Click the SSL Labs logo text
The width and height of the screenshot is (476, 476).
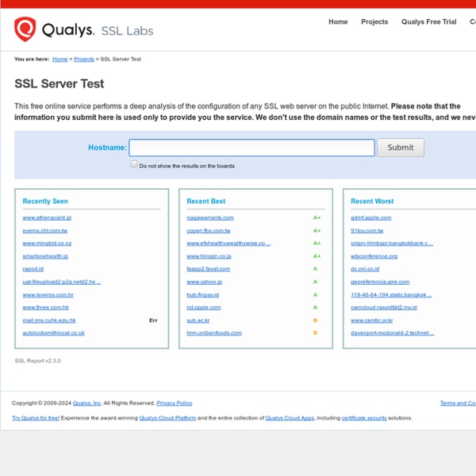[x=127, y=31]
